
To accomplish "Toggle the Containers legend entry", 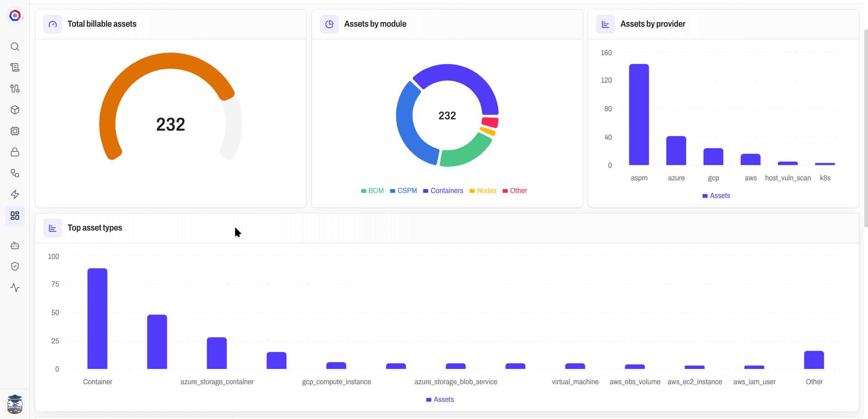I will tap(443, 191).
